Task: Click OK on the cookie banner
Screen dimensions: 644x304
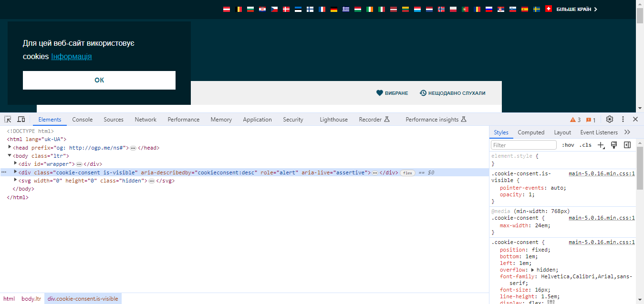Action: click(x=99, y=80)
